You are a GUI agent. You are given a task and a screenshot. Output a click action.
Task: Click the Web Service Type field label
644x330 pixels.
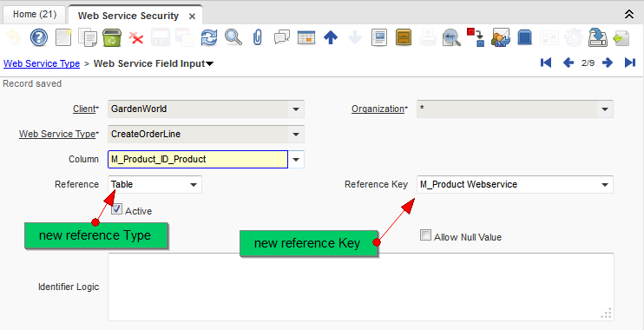[x=57, y=134]
